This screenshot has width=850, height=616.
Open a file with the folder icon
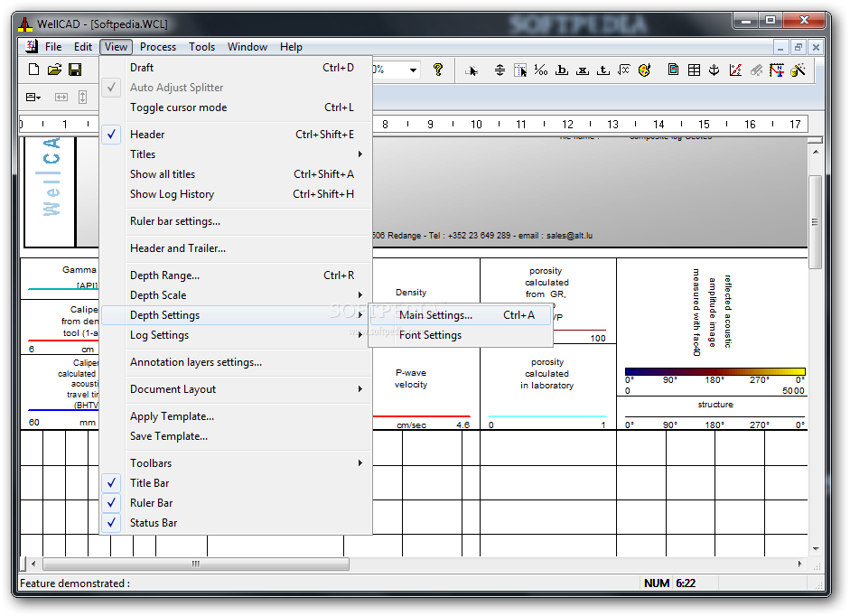coord(54,70)
